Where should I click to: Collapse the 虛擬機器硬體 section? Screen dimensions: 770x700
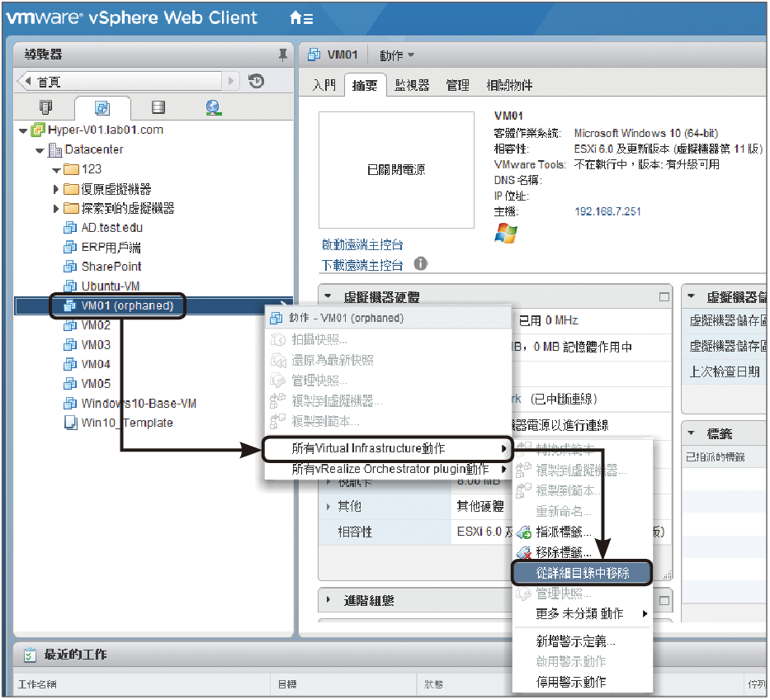(328, 296)
